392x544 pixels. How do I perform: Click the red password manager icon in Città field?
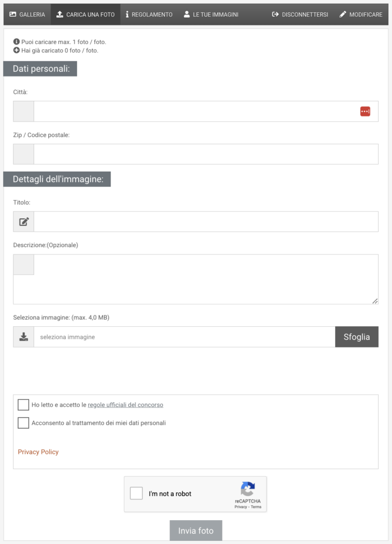coord(365,112)
